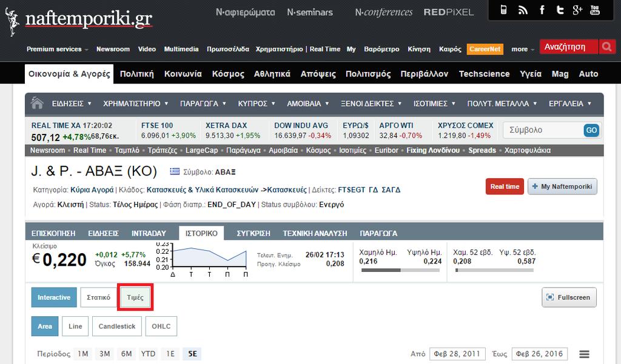Expand the ΕΡΓΑΛΕΙΑ dropdown menu
The height and width of the screenshot is (364, 621).
pyautogui.click(x=570, y=104)
